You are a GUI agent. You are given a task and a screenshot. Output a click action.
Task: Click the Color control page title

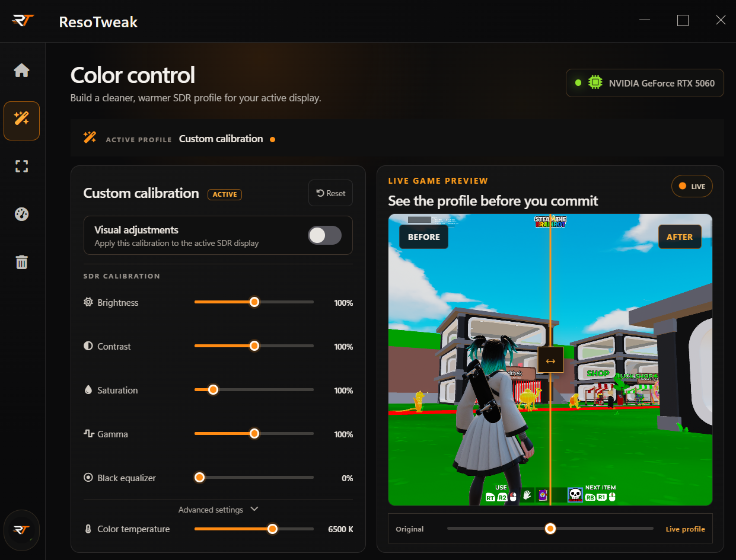132,75
